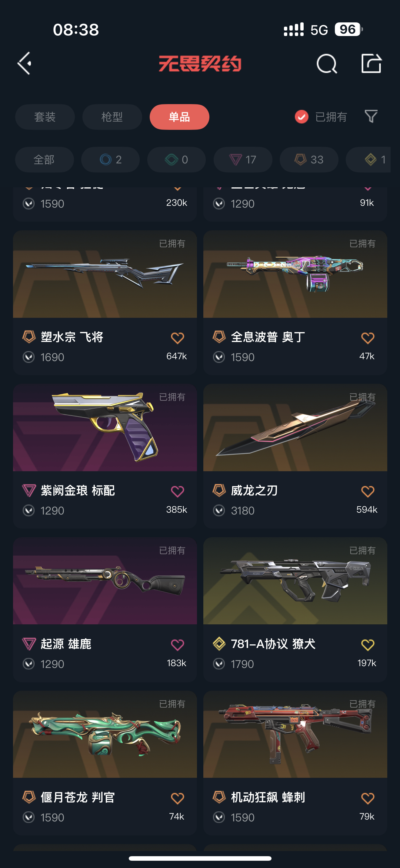Tap the back arrow icon
Viewport: 400px width, 868px height.
pos(25,63)
